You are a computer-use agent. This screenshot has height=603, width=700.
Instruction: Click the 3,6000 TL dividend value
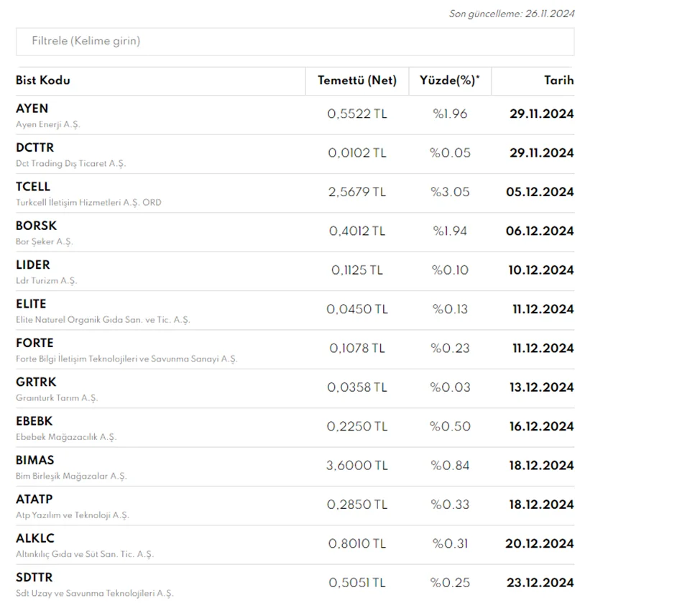tap(357, 466)
